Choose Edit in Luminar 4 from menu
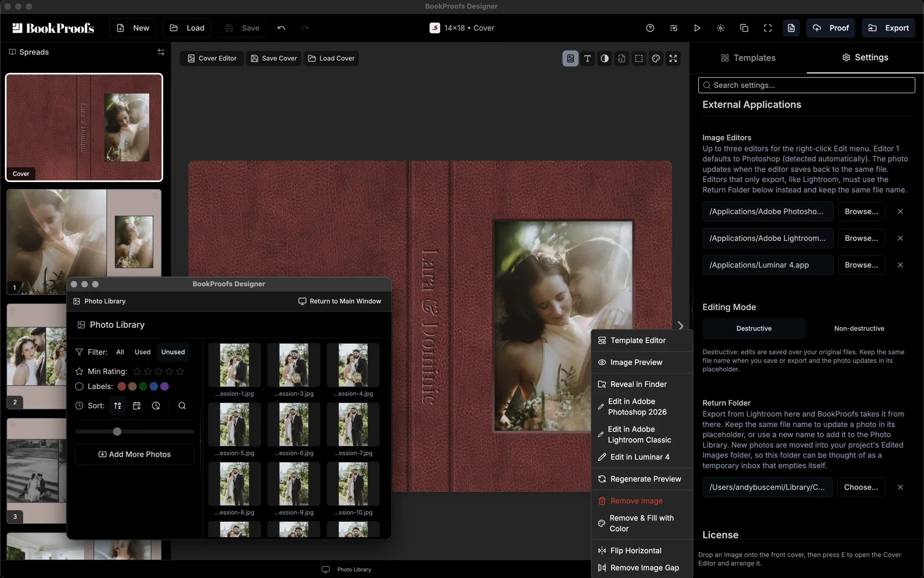 (642, 457)
